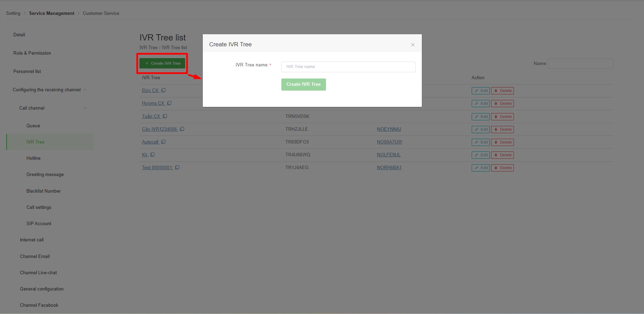Delete the Tuấn CX IVR tree
The image size is (644, 314).
coord(502,117)
